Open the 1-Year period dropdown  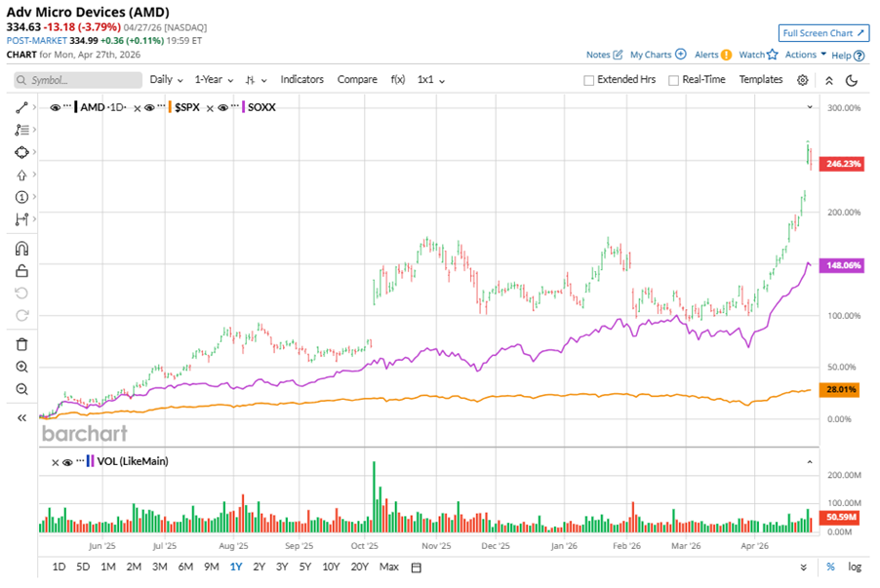click(214, 80)
